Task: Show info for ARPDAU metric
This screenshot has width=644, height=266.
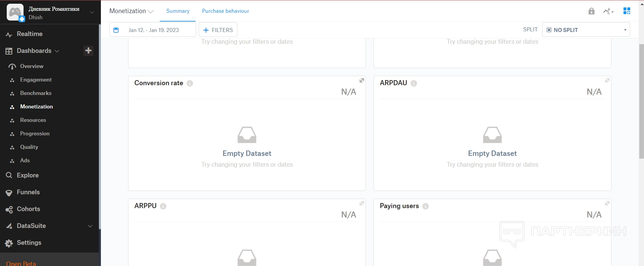Action: tap(414, 83)
